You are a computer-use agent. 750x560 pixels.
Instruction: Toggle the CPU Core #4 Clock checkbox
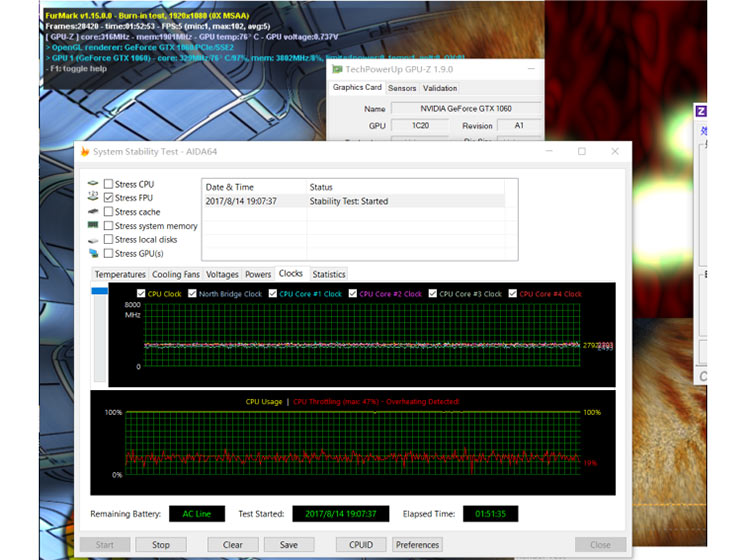tap(512, 294)
